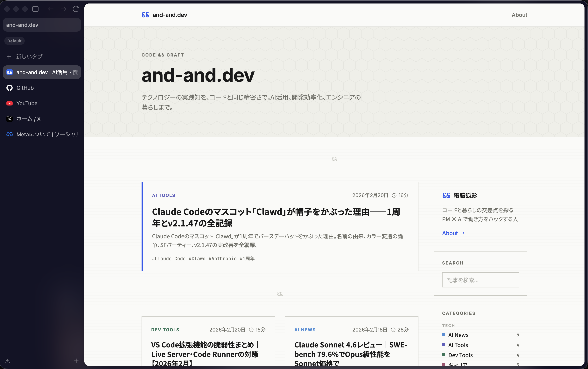Open the AI News category filter
The image size is (588, 369).
point(458,335)
